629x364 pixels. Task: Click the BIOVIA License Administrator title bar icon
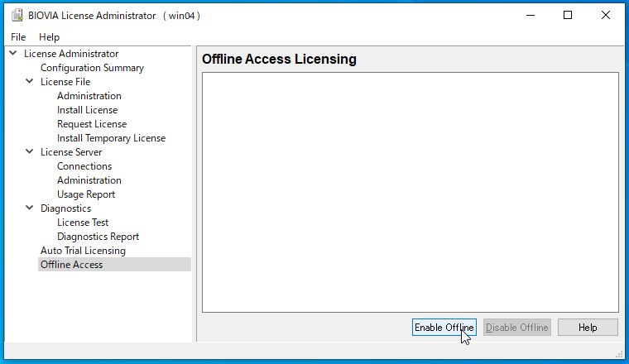click(x=17, y=15)
